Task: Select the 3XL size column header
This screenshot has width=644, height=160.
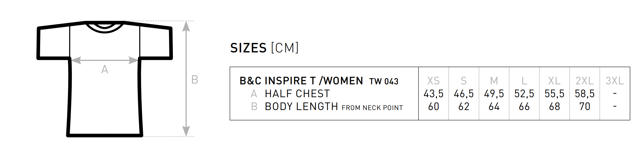Action: [615, 81]
